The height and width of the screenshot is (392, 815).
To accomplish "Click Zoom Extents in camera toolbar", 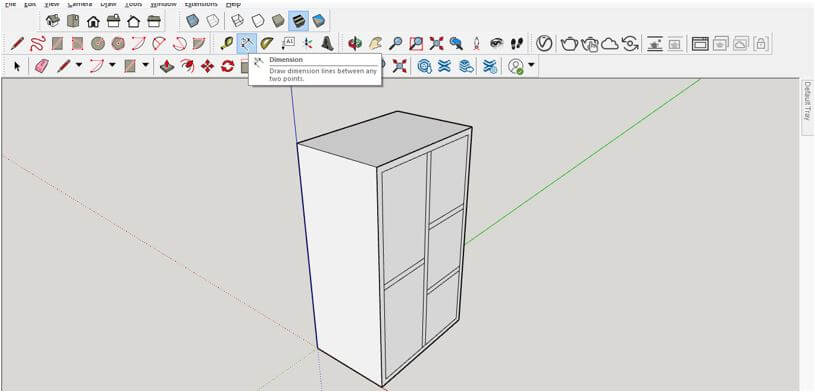I will [x=436, y=44].
